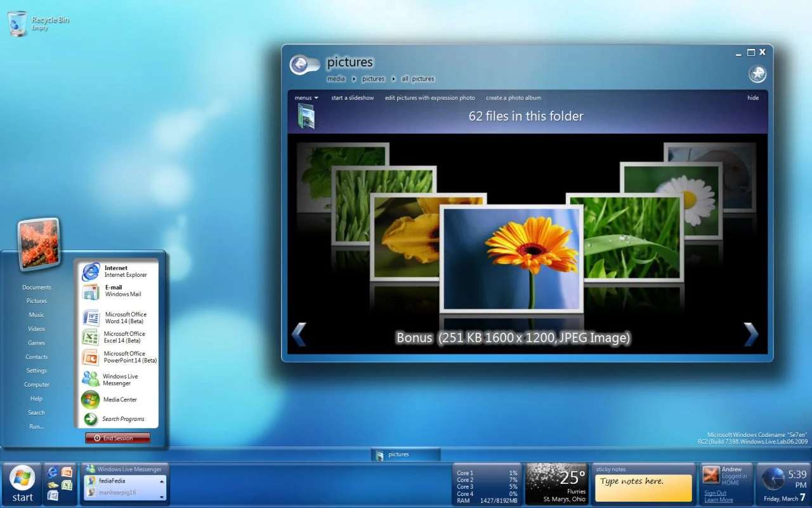Click the star favorites icon in pictures window
The width and height of the screenshot is (812, 508).
coord(757,74)
